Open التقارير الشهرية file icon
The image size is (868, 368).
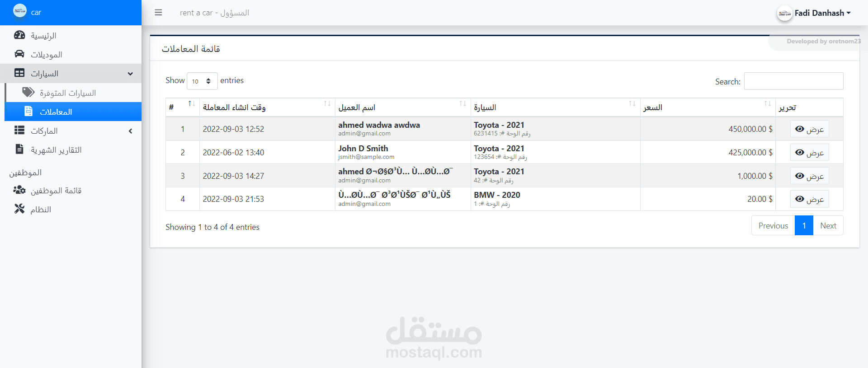point(19,149)
